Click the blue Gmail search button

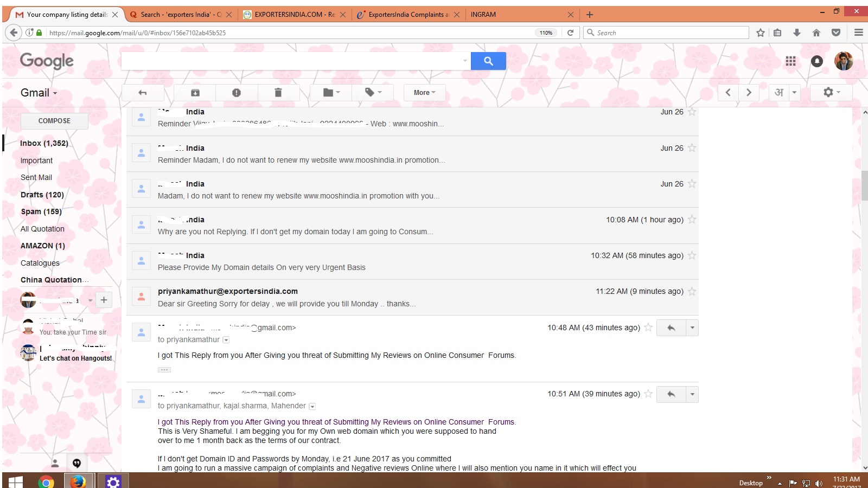488,61
